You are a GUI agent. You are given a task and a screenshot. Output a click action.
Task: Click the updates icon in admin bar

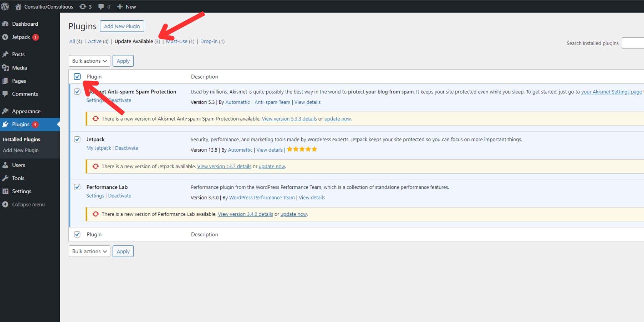tap(83, 6)
